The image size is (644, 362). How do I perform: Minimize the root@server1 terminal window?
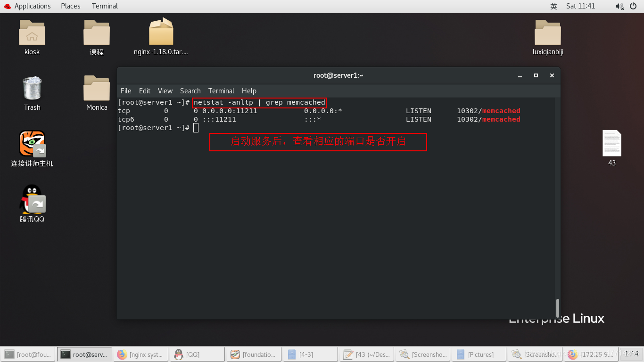(520, 75)
